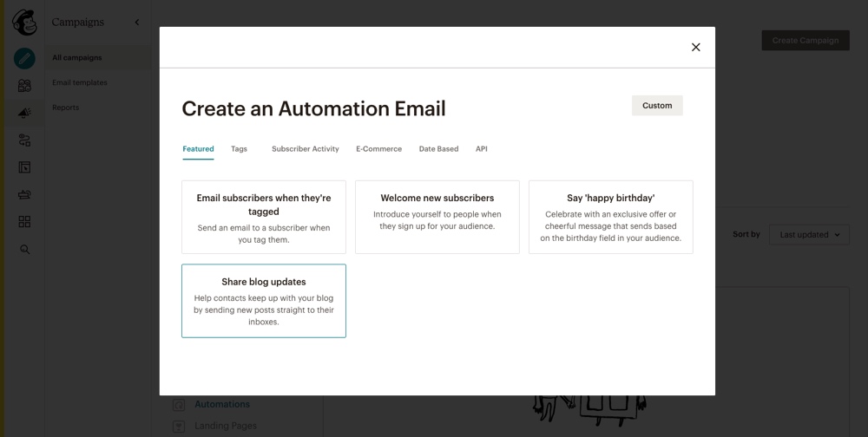Select Automations filter in background list

click(222, 404)
